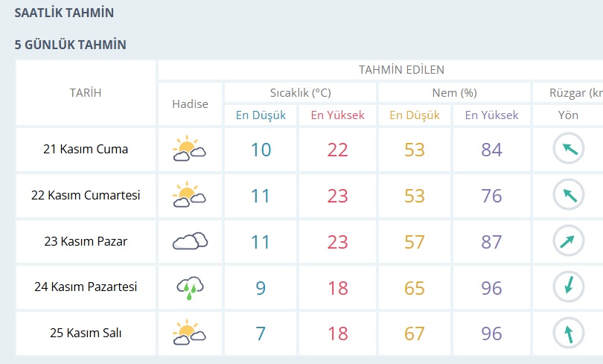This screenshot has height=364, width=603.
Task: Open the SAATLİK TAHMİN section
Action: point(65,13)
